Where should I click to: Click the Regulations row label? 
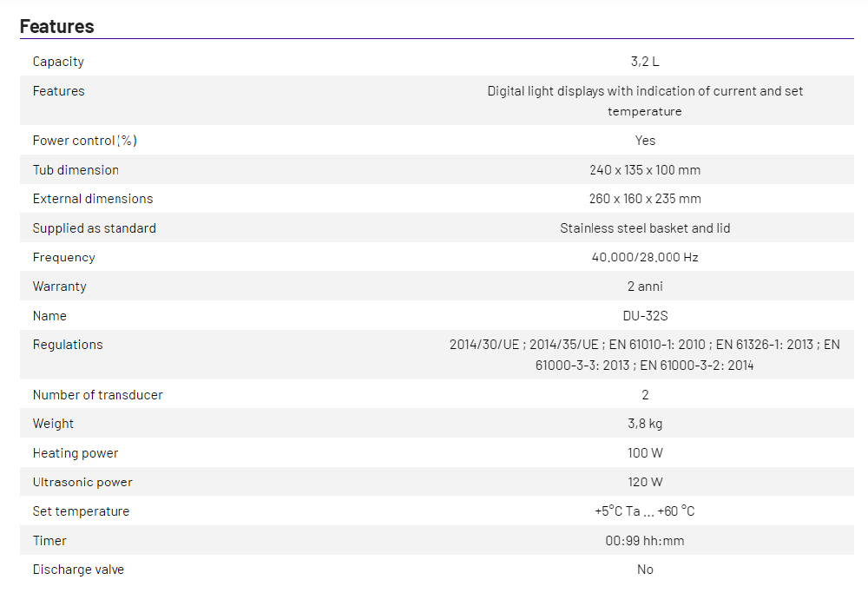(x=68, y=345)
